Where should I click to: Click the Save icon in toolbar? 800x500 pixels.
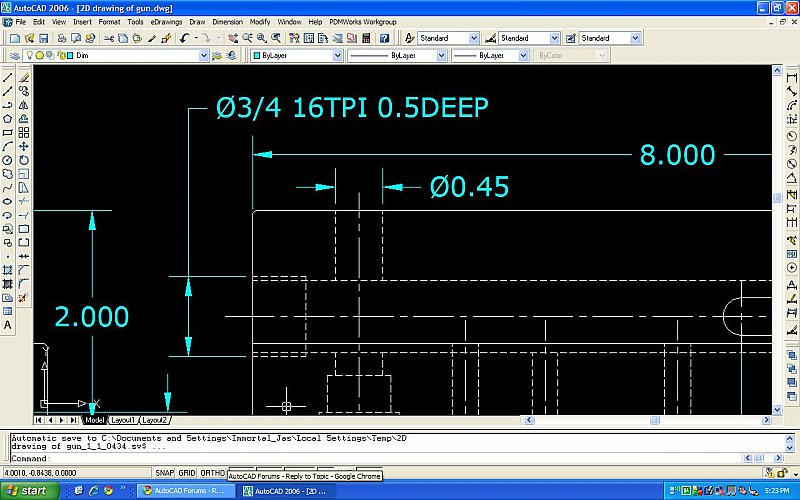point(43,38)
